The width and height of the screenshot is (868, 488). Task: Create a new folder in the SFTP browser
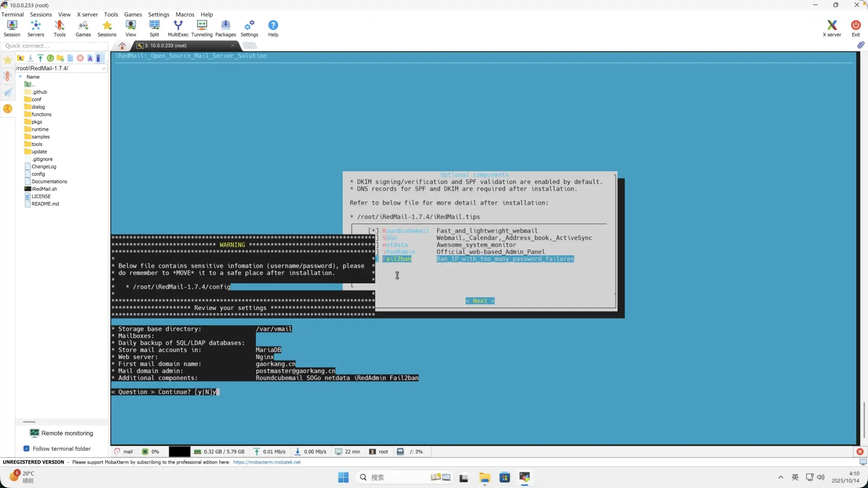60,58
